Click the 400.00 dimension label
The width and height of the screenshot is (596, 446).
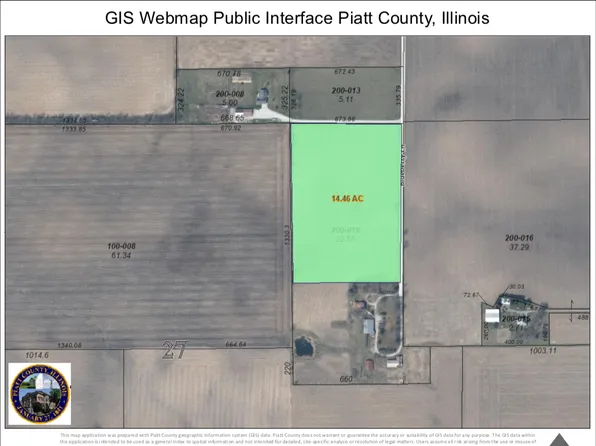click(513, 342)
